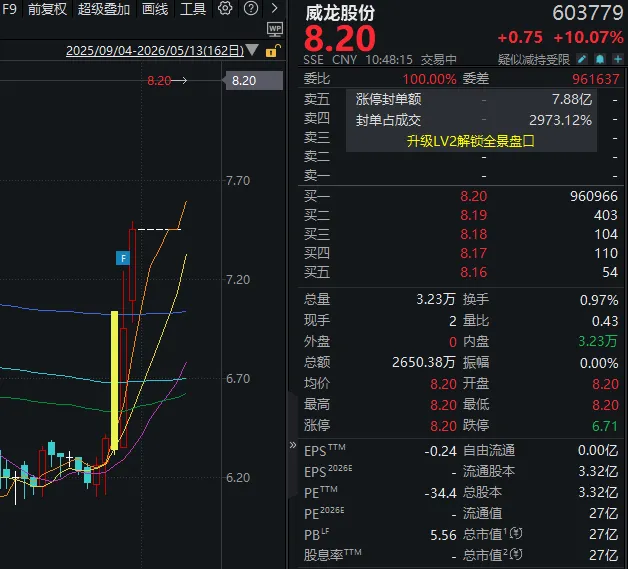628x569 pixels.
Task: Open the date range dropdown triangle
Action: tap(252, 50)
